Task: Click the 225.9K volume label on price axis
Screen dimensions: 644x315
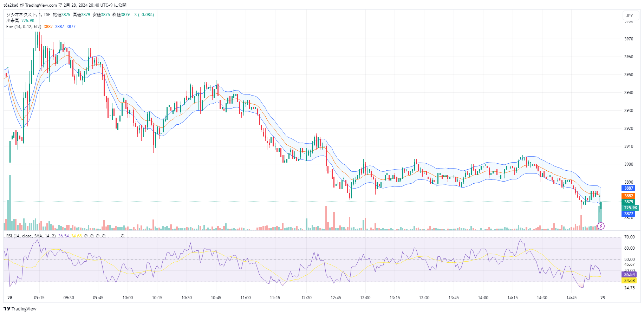Action: coord(630,208)
